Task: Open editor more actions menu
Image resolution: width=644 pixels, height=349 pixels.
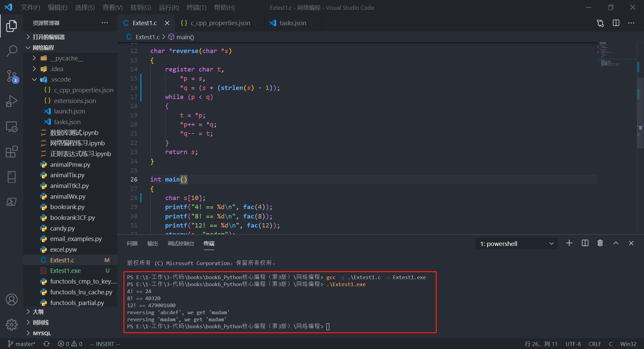Action: (x=631, y=23)
